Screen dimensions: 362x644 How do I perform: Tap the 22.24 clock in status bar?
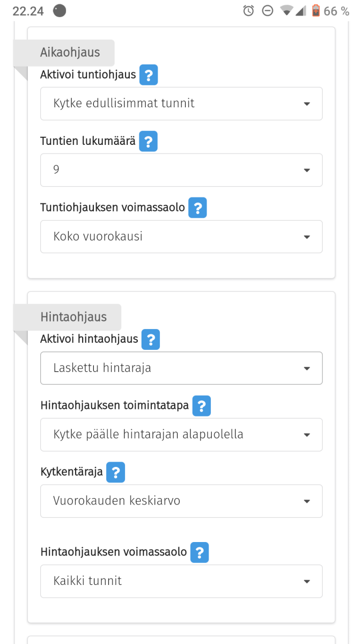[28, 11]
